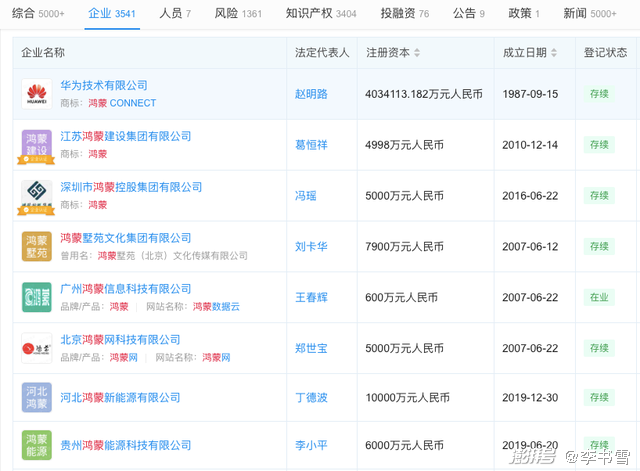
Task: Click the 鸿蒙能源 green company logo
Action: pos(37,445)
